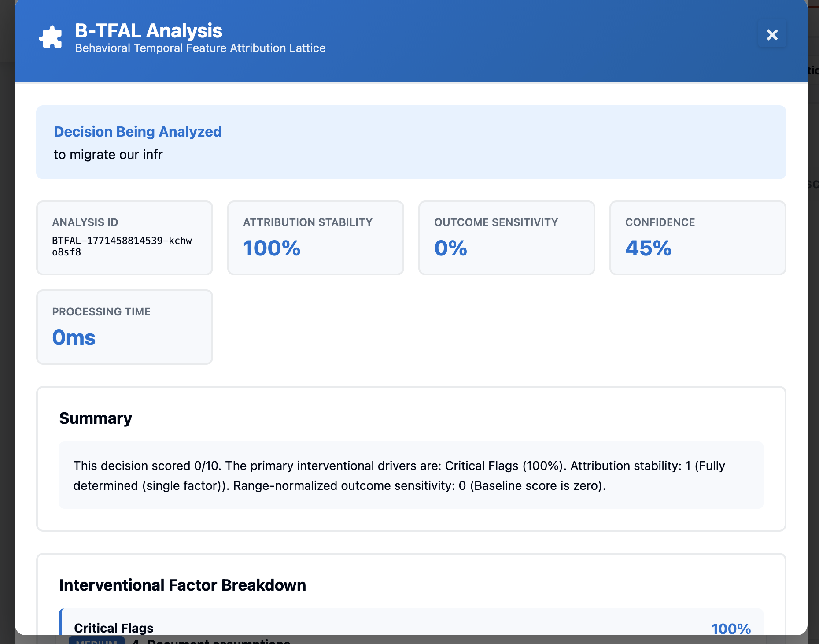Click the 0ms processing time value
The image size is (819, 644).
click(74, 338)
